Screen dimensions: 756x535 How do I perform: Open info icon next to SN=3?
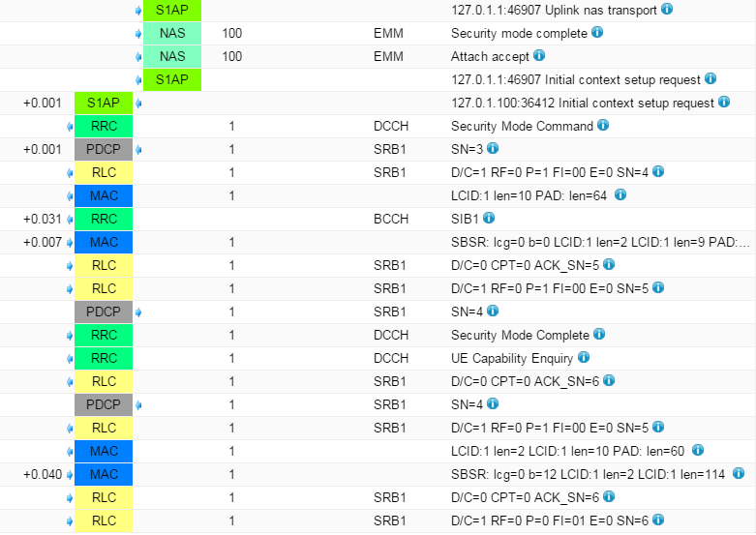[x=492, y=149]
